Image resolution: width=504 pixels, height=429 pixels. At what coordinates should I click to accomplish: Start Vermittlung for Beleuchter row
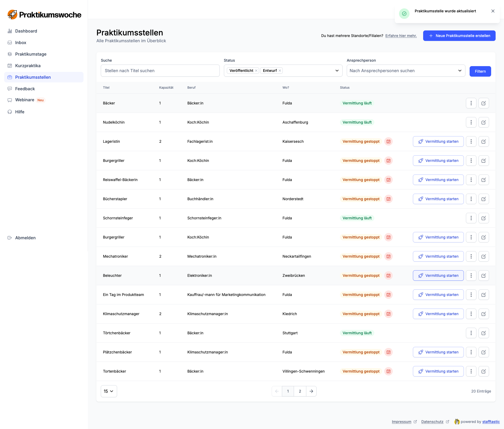point(438,276)
